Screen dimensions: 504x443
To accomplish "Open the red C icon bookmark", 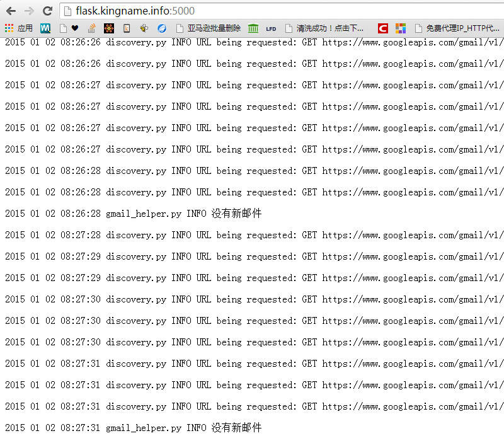I will pos(383,28).
